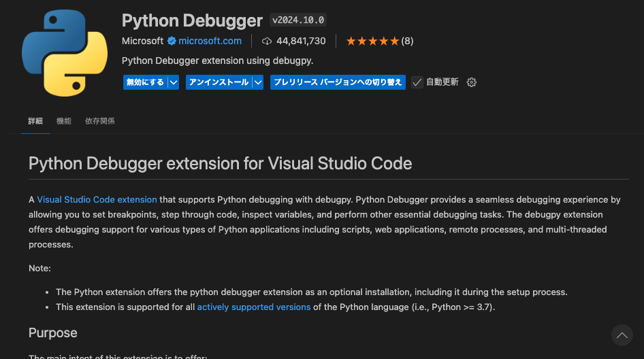Expand the 無効にする dropdown arrow
This screenshot has height=359, width=644.
point(174,82)
